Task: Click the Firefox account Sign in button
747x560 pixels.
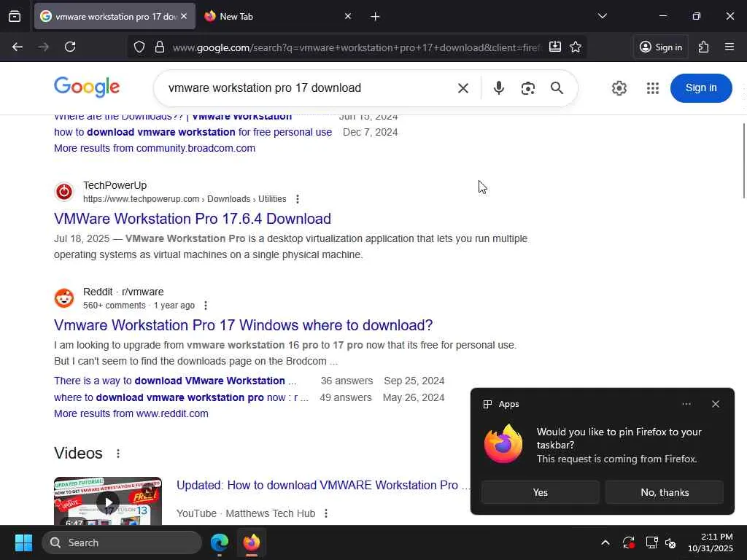Action: (x=661, y=47)
